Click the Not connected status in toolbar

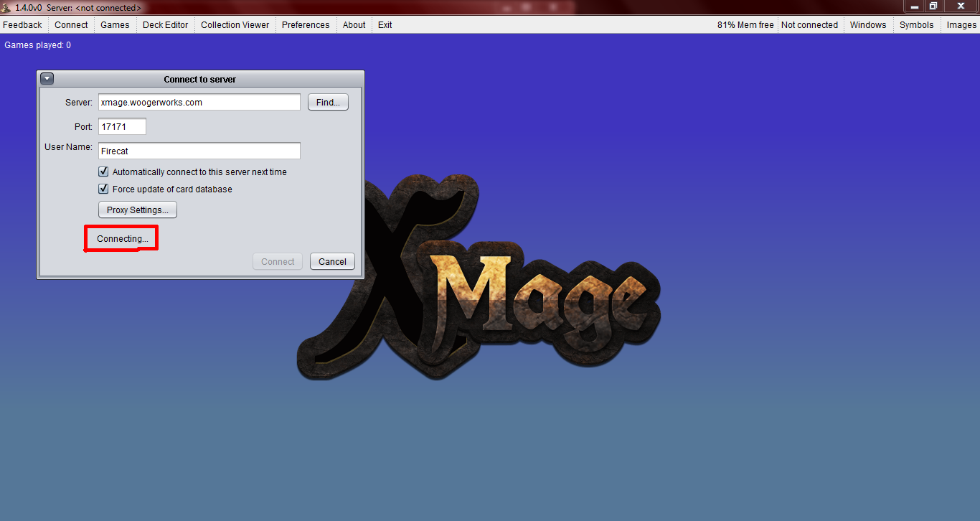[809, 24]
